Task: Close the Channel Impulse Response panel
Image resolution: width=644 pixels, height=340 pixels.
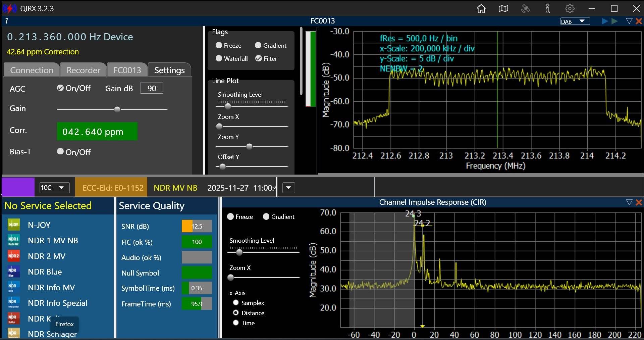Action: [639, 202]
